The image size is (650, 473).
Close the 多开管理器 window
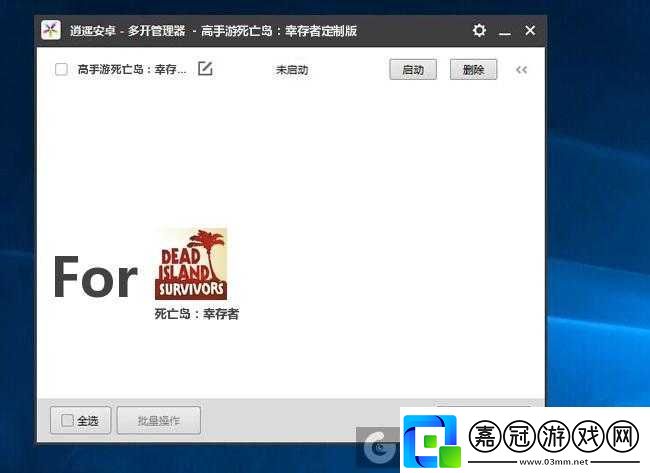530,31
